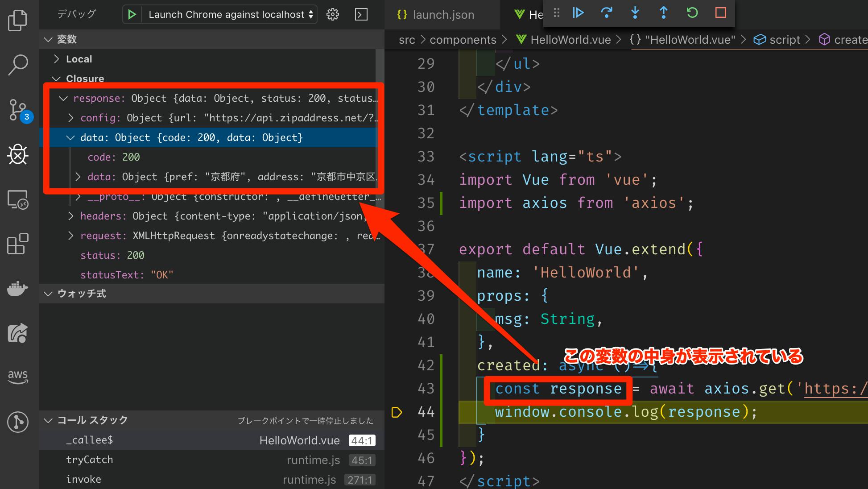Toggle the breakpoint on line 44
This screenshot has height=489, width=868.
396,412
